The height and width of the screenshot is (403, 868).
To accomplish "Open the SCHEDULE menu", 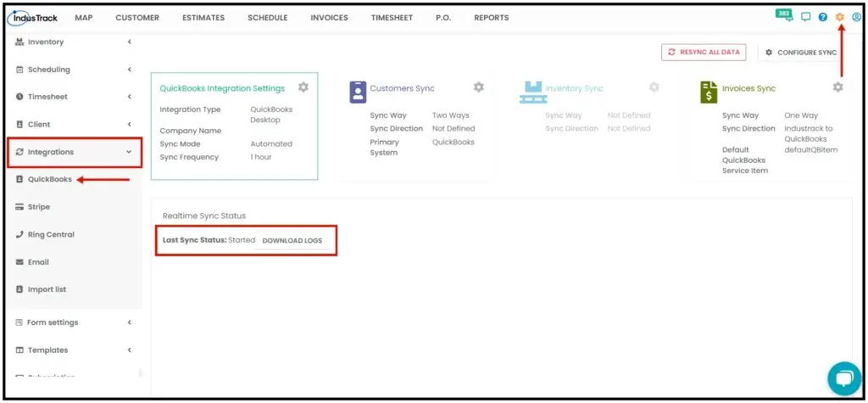I will [267, 18].
